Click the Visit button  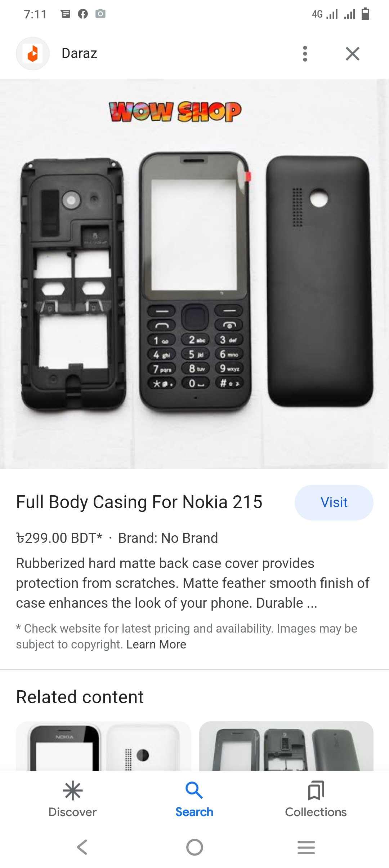coord(334,502)
